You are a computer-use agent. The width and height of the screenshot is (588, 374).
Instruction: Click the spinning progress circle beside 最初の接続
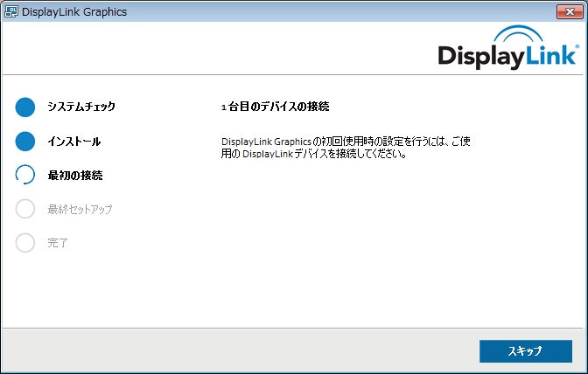25,175
